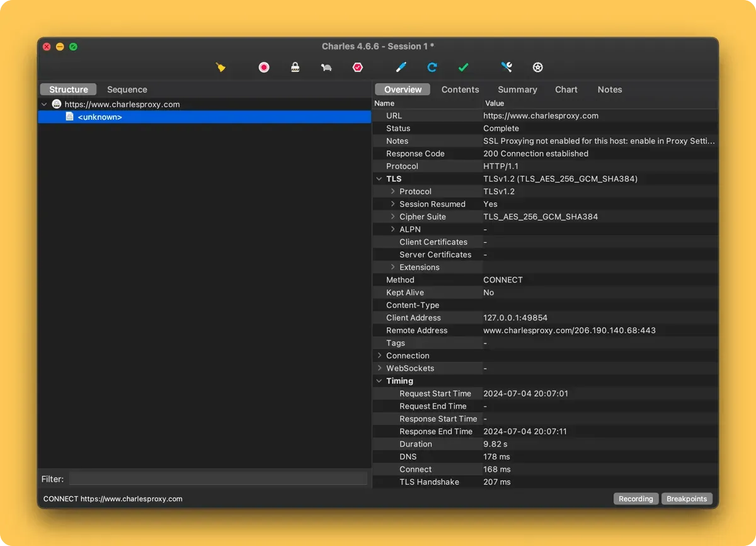The height and width of the screenshot is (546, 756).
Task: Open the Settings gear icon
Action: (537, 67)
